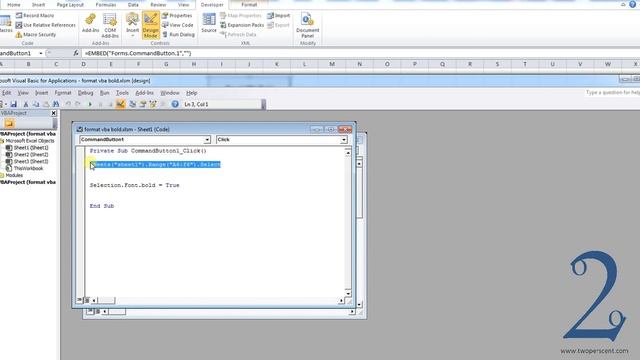Image resolution: width=640 pixels, height=360 pixels.
Task: Click Run Dialog in the ribbon
Action: (x=178, y=35)
